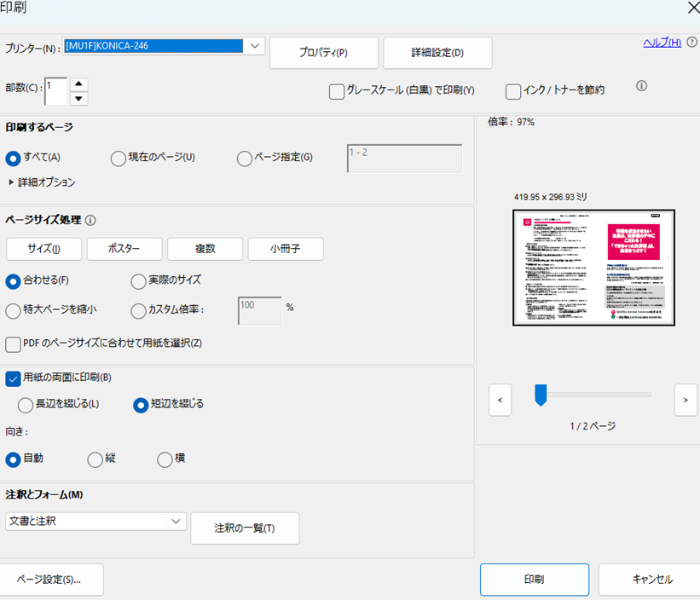Select 現在のページ radio button
Screen dimensions: 700x600
119,158
